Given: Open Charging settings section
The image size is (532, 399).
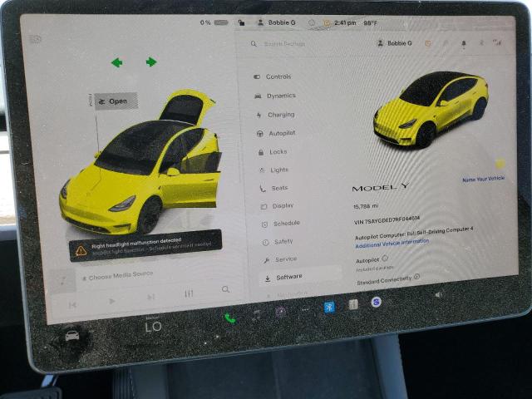Looking at the screenshot, I should (280, 115).
